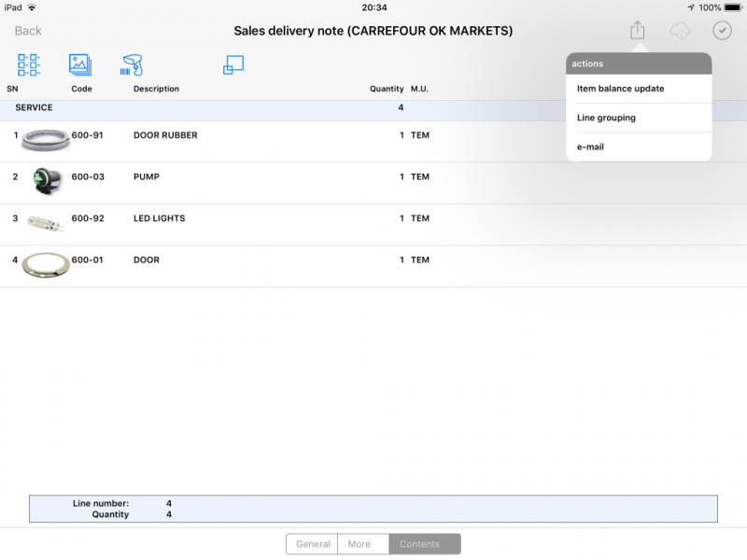Image resolution: width=747 pixels, height=560 pixels.
Task: Select item code 600-01
Action: coord(87,260)
